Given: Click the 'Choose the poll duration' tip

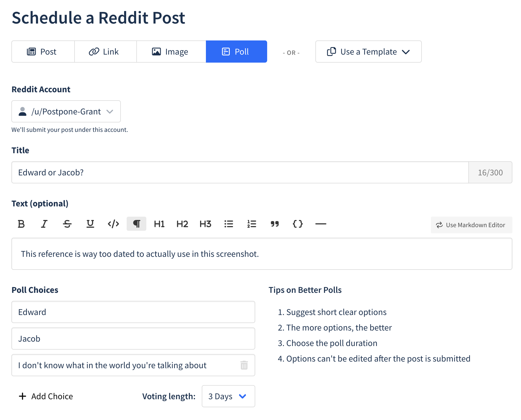Looking at the screenshot, I should pos(332,343).
